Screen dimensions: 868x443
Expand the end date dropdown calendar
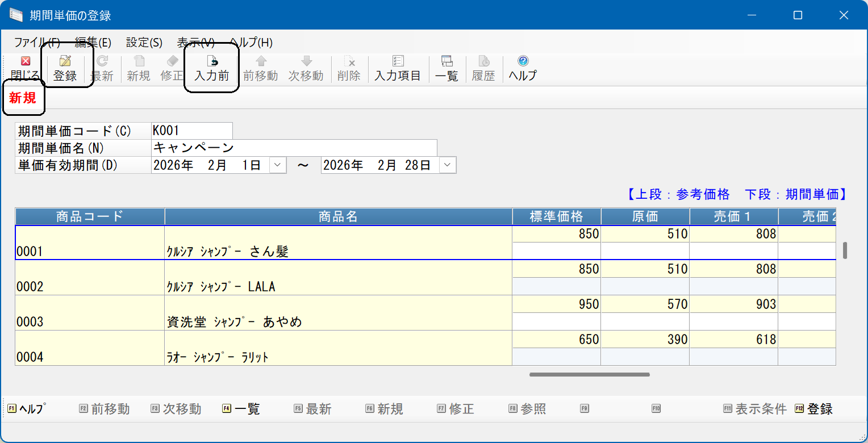coord(448,165)
